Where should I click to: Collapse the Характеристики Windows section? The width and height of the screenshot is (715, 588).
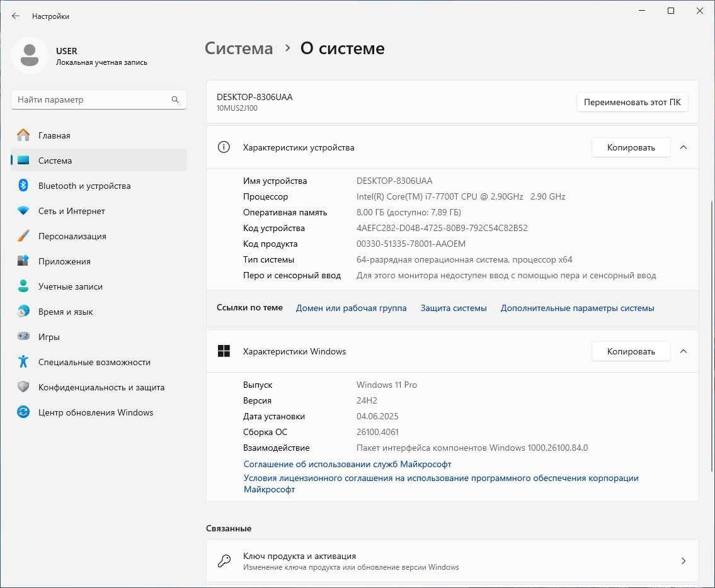[683, 351]
